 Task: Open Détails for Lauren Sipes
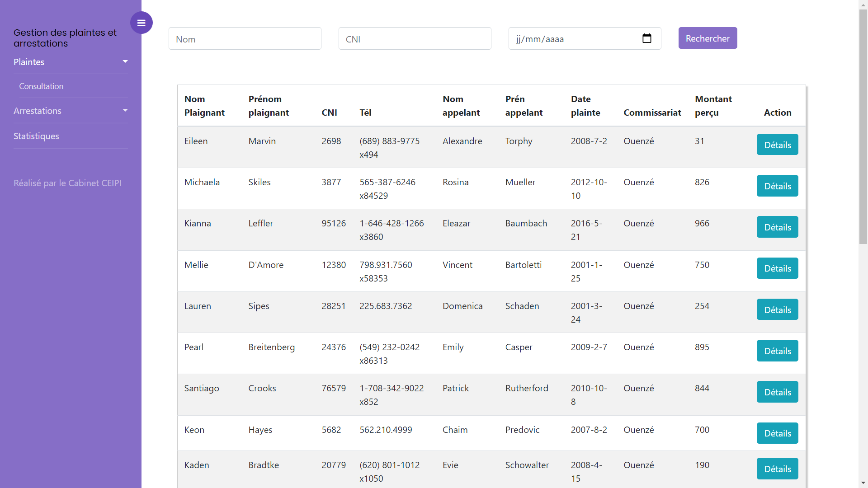(777, 310)
